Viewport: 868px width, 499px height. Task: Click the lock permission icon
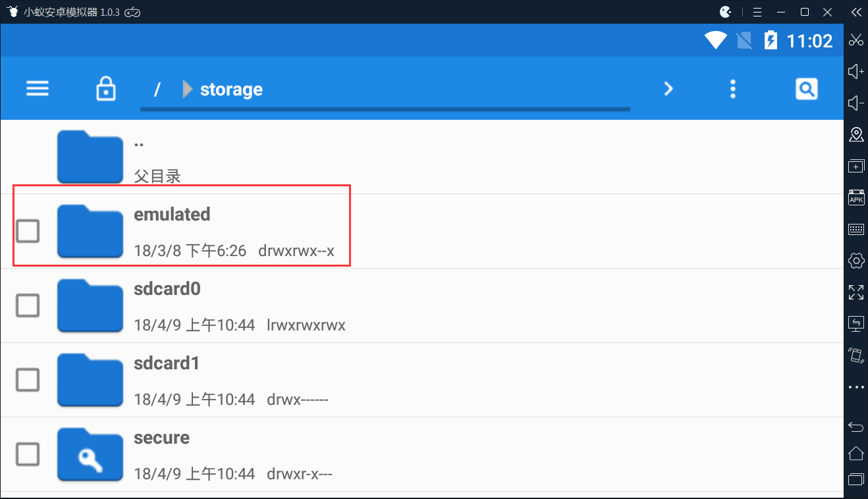click(106, 89)
